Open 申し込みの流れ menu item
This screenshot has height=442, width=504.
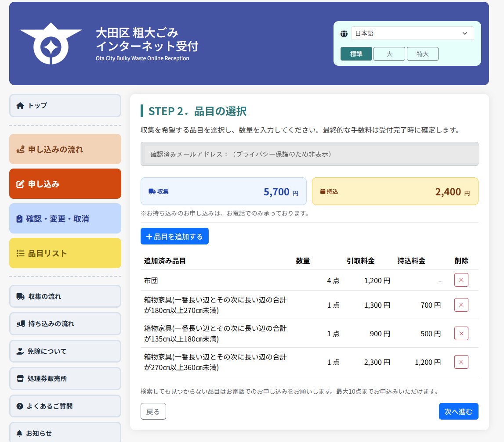tap(65, 149)
